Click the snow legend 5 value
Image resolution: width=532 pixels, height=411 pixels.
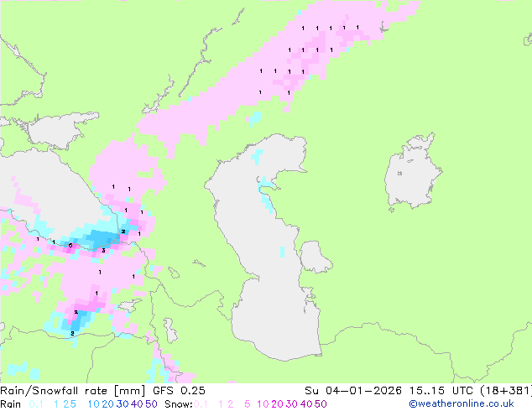click(248, 404)
